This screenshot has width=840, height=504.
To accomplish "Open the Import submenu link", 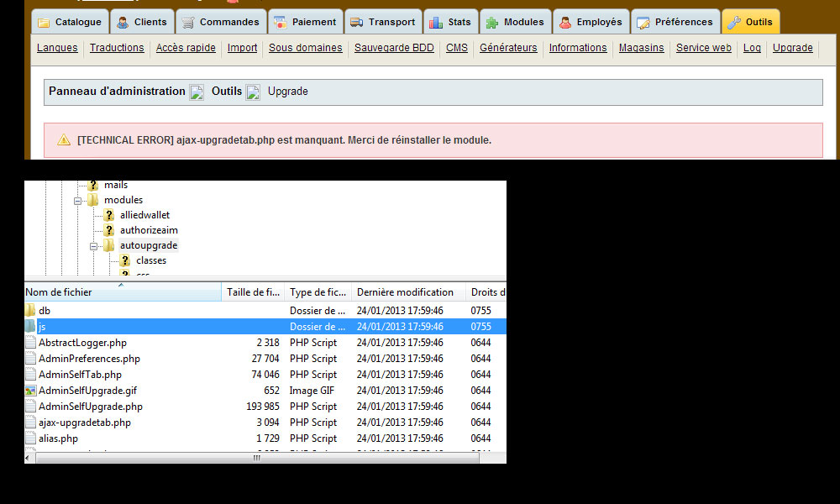I will pyautogui.click(x=242, y=48).
